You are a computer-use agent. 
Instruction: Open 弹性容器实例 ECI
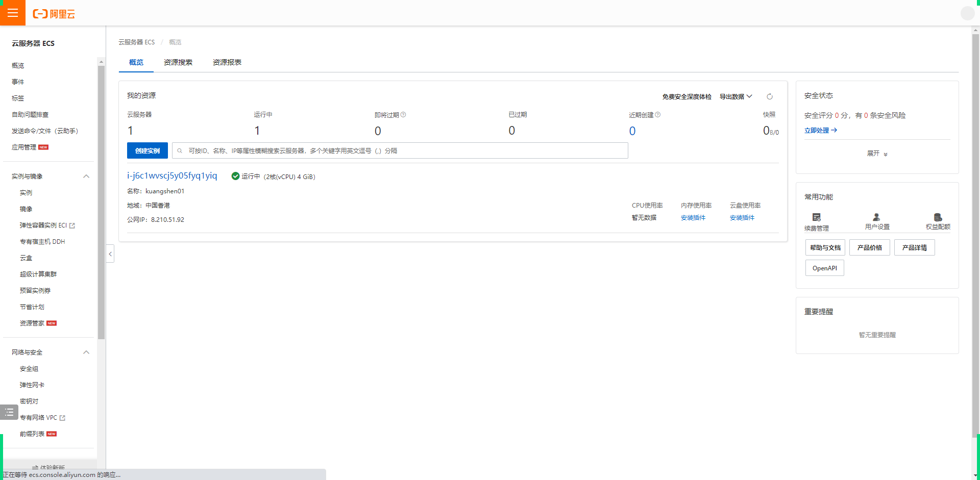(43, 225)
